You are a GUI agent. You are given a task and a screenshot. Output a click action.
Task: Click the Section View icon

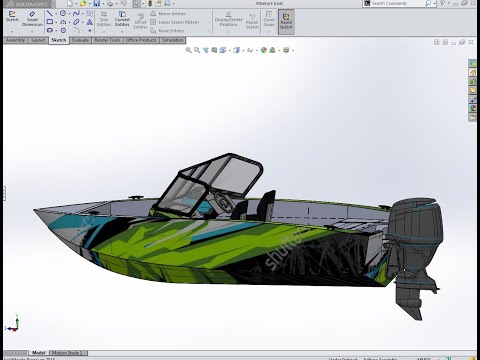click(214, 50)
